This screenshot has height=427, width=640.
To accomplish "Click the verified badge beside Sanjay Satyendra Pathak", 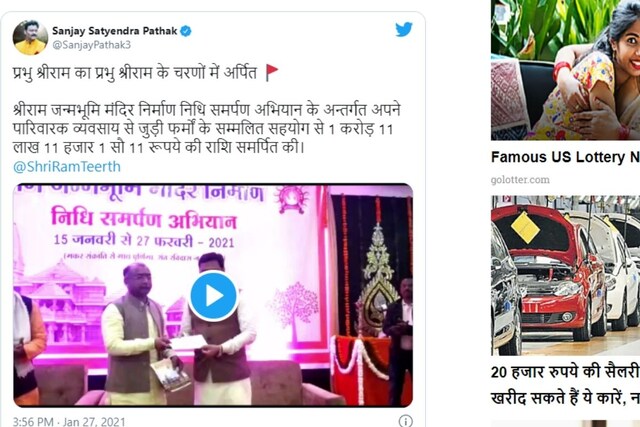I will pos(186,31).
